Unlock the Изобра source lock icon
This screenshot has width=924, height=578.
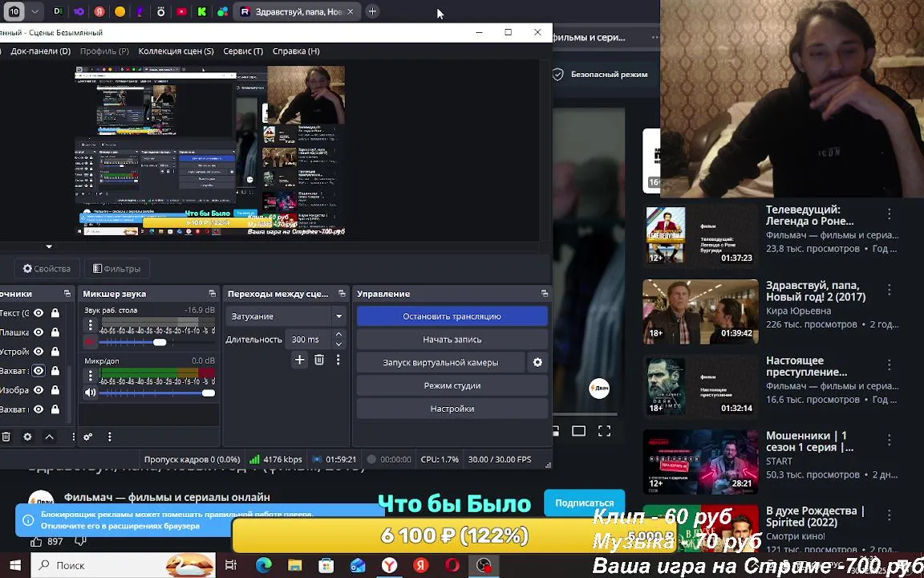click(55, 390)
